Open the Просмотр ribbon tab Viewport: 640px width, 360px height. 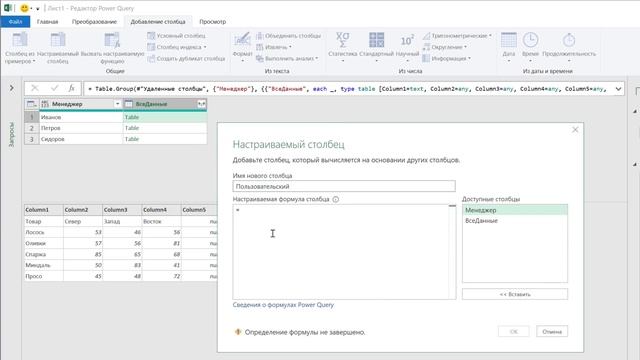tap(212, 22)
